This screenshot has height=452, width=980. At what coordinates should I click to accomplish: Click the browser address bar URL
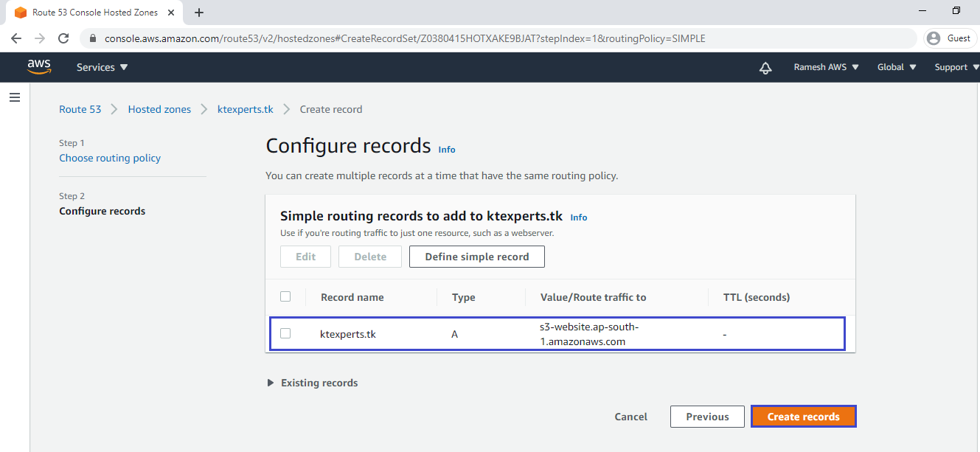pos(405,38)
